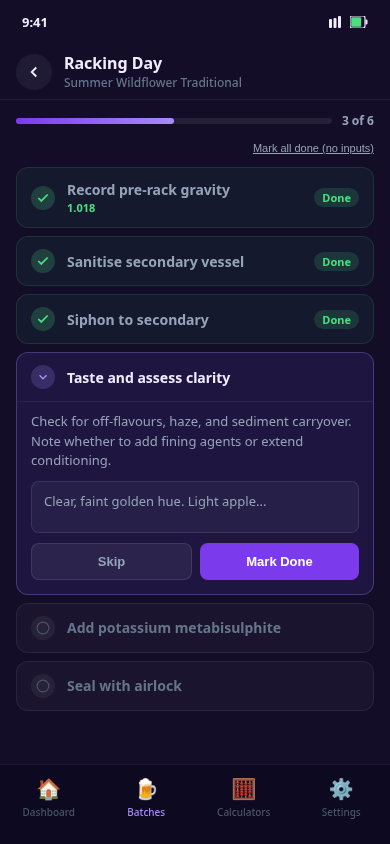
Task: Uncheck Sanitise secondary vessel checkmark
Action: pyautogui.click(x=43, y=262)
